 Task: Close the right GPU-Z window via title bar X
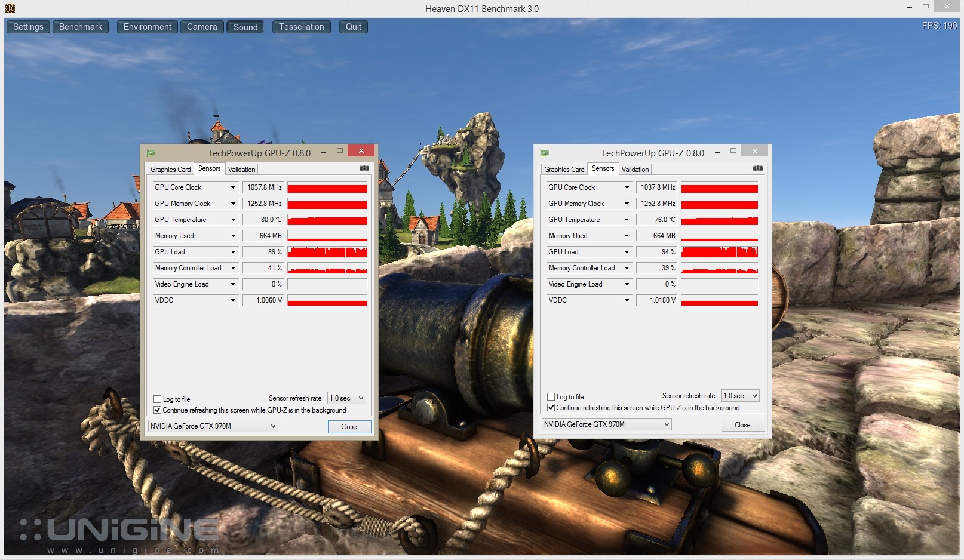pos(754,150)
